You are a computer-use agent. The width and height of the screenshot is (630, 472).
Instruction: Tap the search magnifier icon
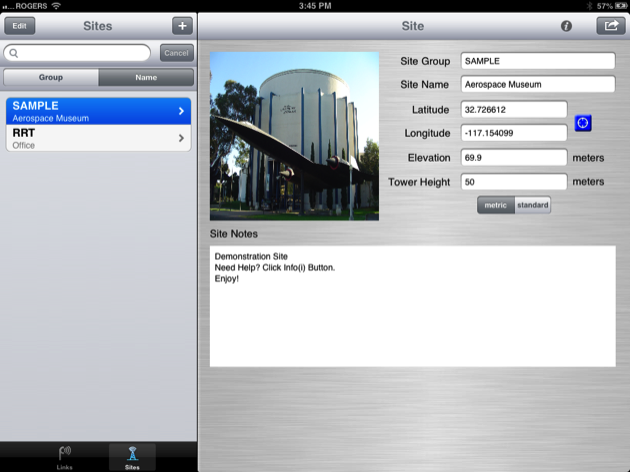point(14,53)
